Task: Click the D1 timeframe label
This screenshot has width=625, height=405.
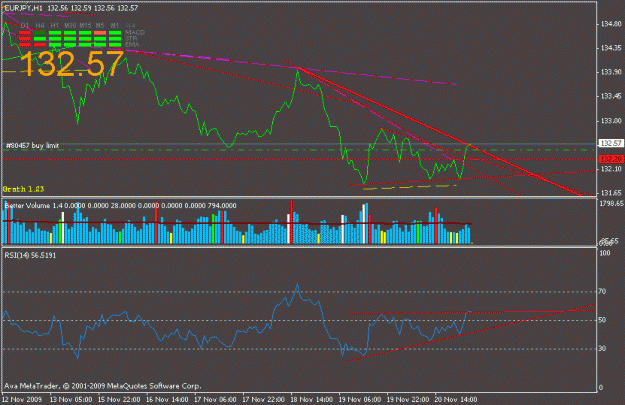Action: tap(25, 26)
